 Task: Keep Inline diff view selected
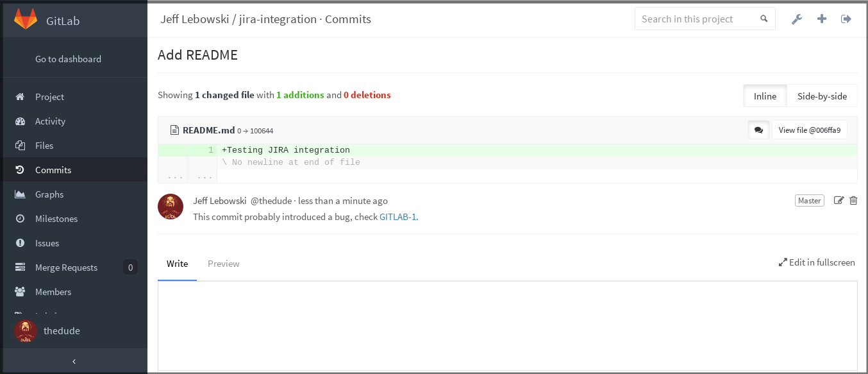click(x=765, y=95)
